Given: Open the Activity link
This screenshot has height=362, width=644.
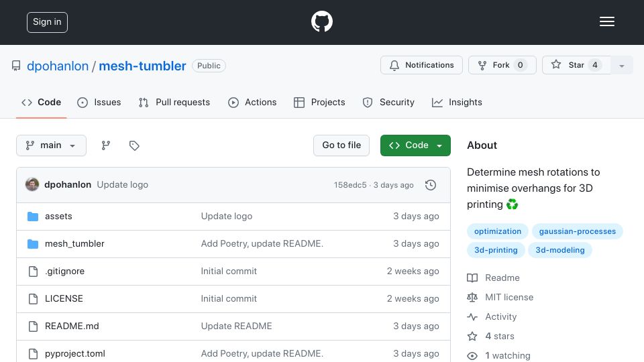Looking at the screenshot, I should tap(492, 317).
